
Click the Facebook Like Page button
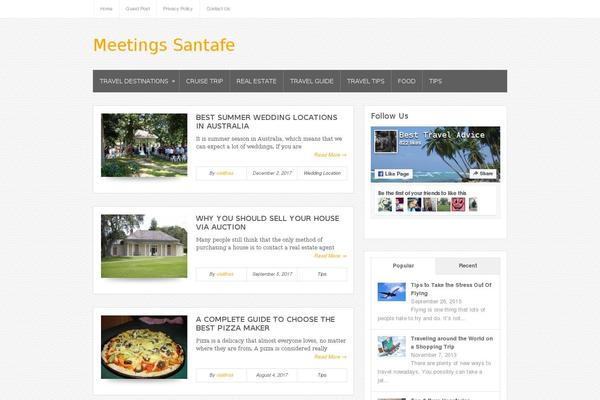393,174
